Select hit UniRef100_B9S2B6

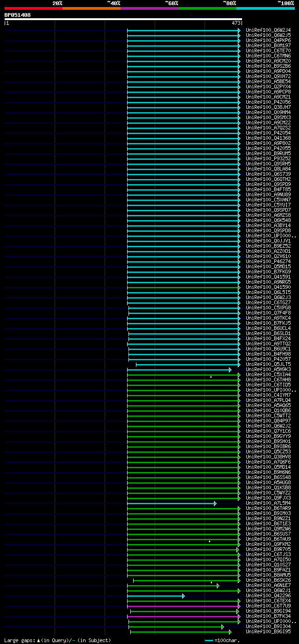(x=268, y=66)
